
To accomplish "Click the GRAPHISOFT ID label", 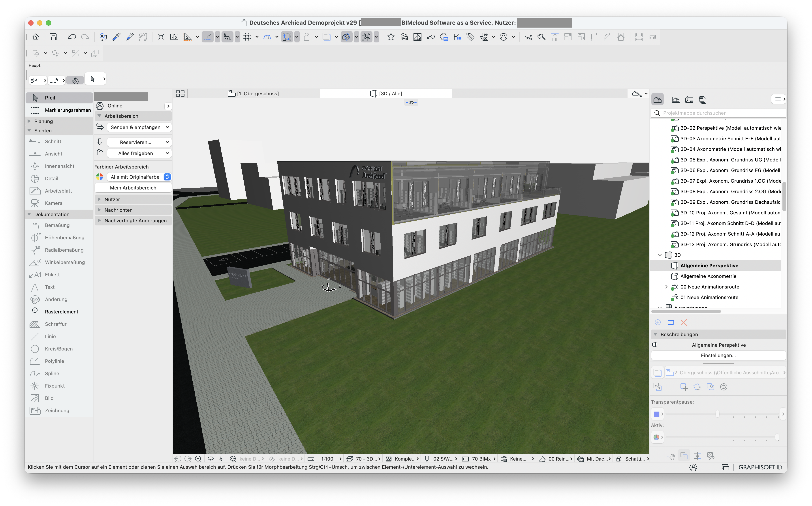I will [760, 468].
